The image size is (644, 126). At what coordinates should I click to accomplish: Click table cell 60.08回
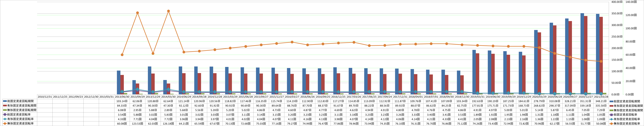pyautogui.click(x=122, y=124)
